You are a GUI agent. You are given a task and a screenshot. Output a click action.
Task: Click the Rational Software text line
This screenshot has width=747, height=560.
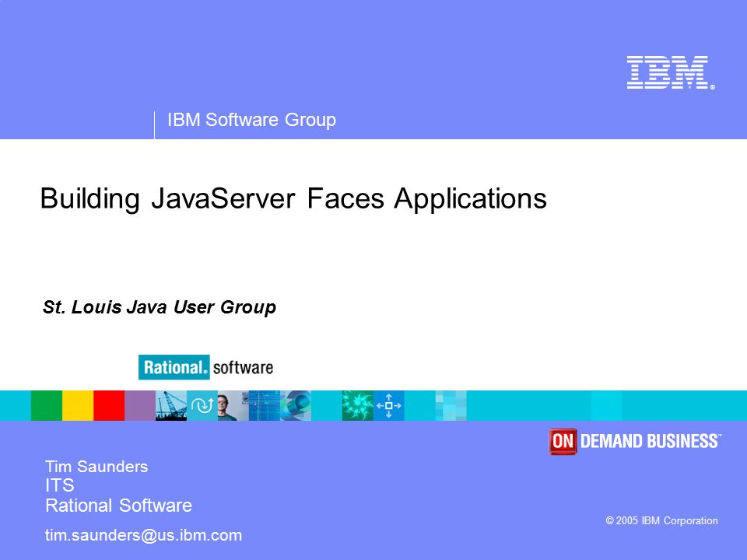tap(118, 506)
